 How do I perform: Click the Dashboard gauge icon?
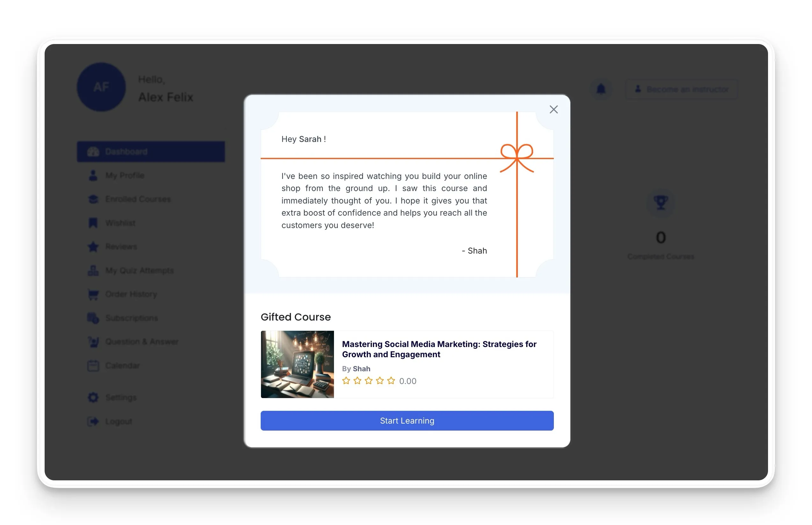coord(93,152)
